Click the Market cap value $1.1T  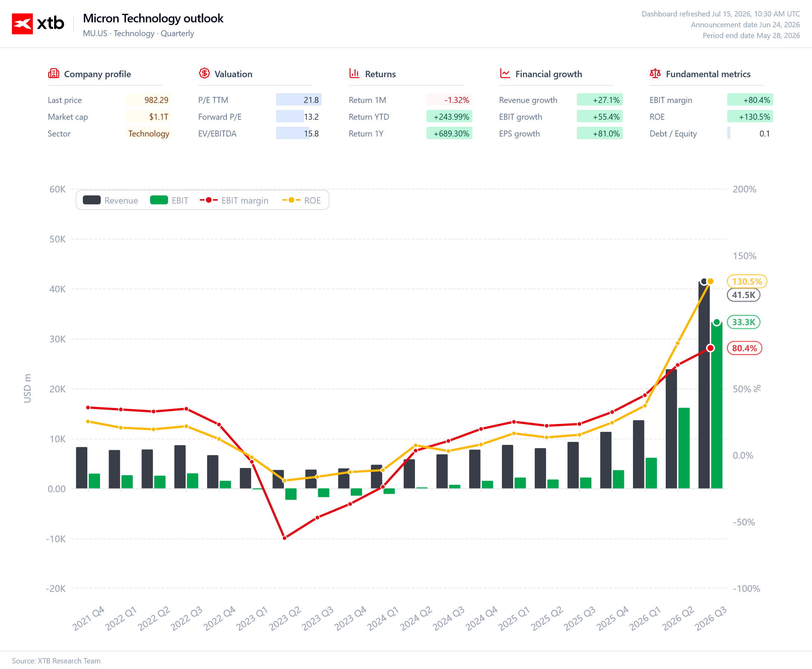[x=148, y=117]
